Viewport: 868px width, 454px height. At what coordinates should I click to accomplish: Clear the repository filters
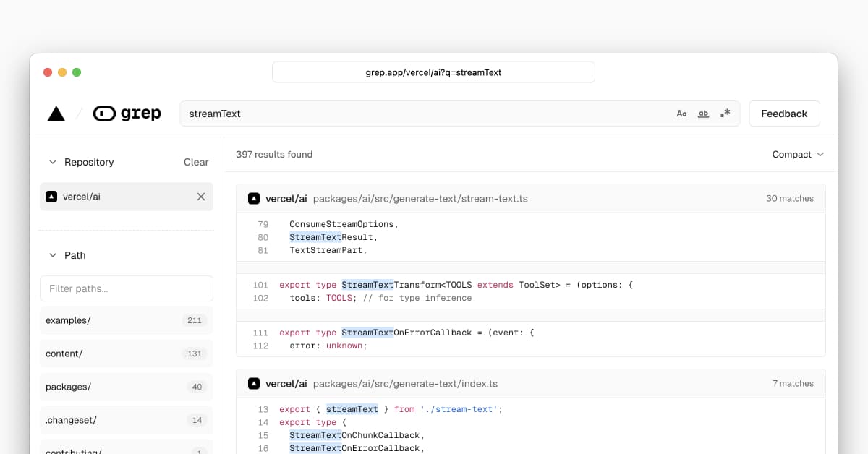tap(195, 162)
